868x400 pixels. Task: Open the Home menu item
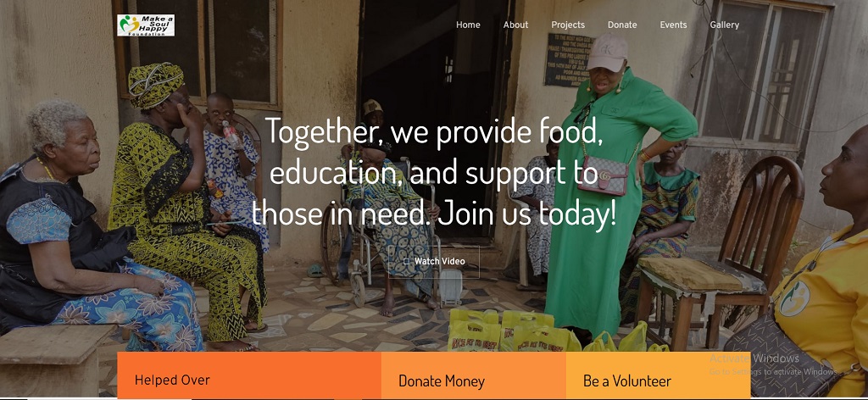[468, 25]
